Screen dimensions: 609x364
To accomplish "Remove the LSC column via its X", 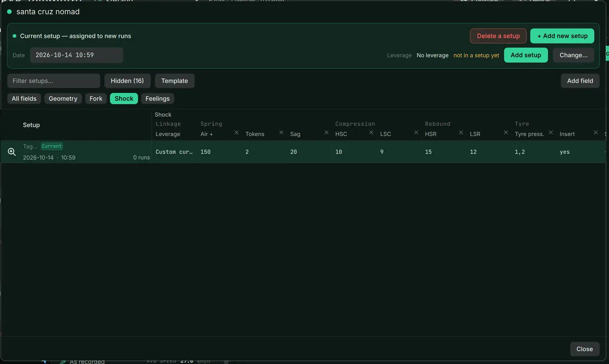I will click(x=416, y=133).
